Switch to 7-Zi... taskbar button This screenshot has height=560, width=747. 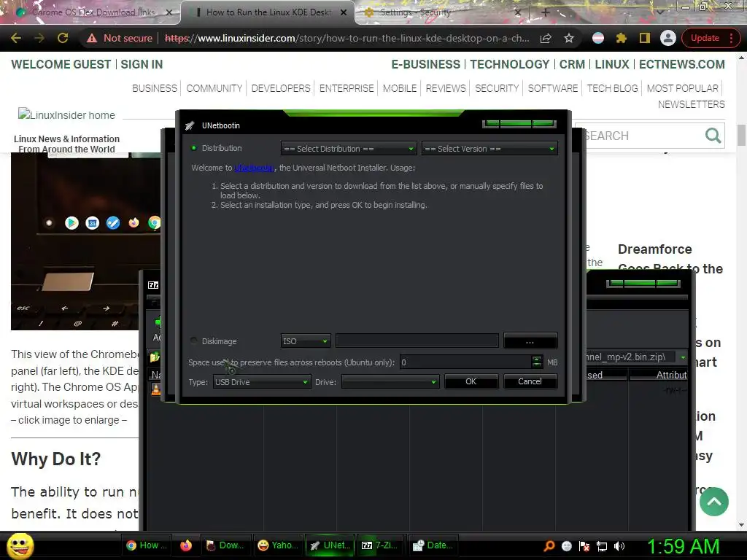click(x=379, y=545)
